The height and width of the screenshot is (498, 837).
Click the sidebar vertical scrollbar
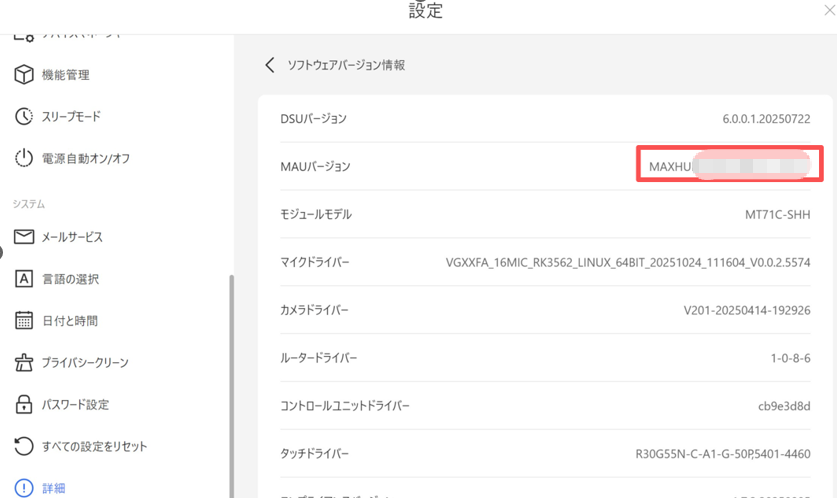tap(231, 380)
